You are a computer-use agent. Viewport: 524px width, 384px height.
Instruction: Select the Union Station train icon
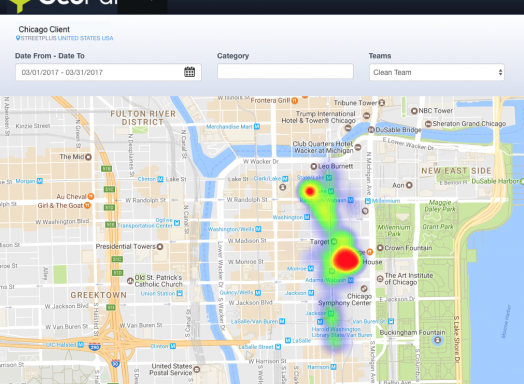point(179,293)
